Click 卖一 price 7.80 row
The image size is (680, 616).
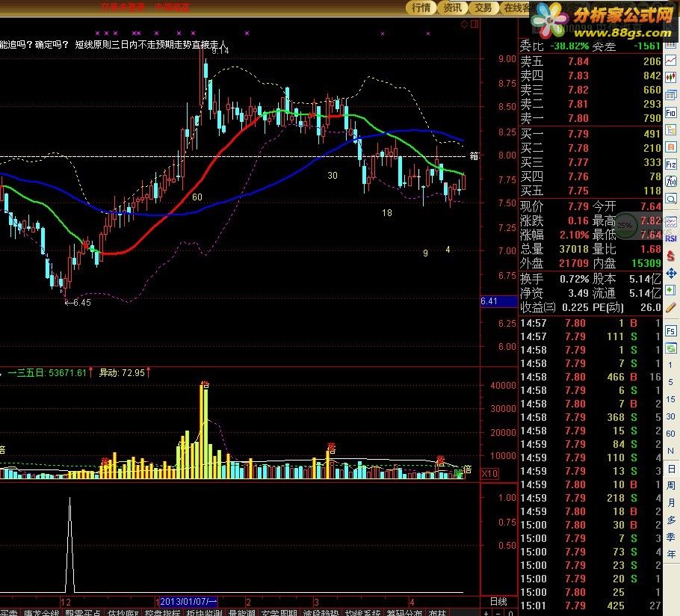(590, 118)
